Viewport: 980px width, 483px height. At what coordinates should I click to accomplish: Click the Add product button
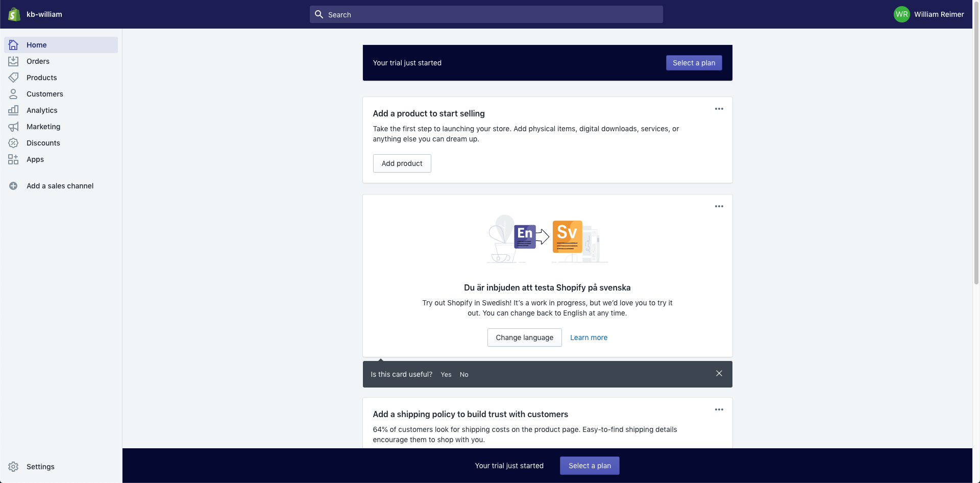(402, 163)
